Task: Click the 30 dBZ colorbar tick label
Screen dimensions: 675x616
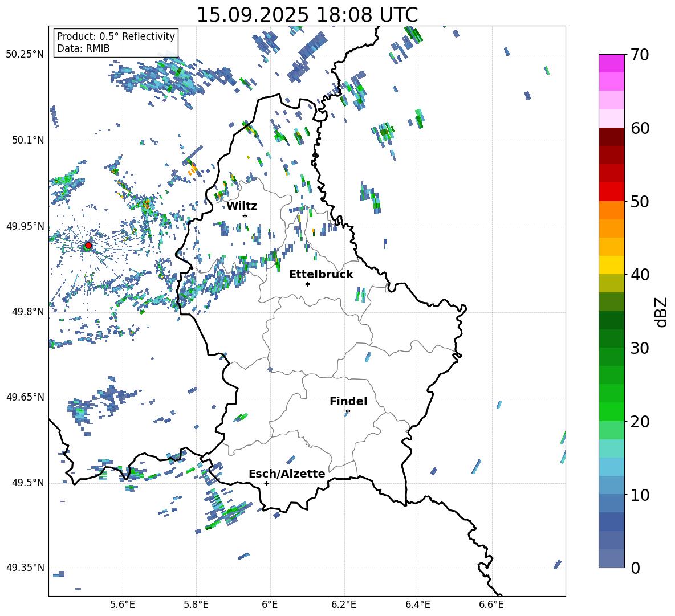Action: 640,348
